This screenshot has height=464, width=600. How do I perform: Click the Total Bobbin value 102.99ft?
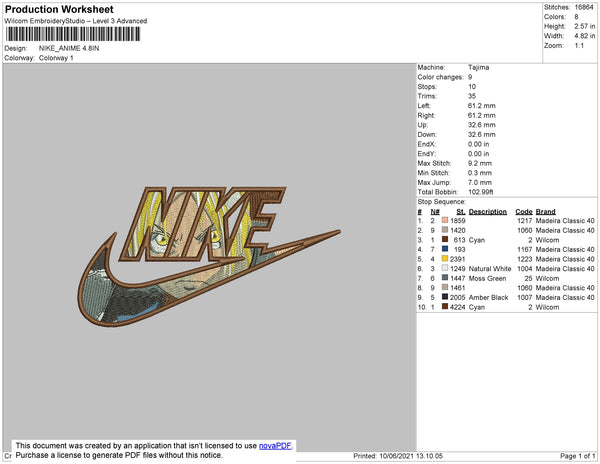point(481,192)
